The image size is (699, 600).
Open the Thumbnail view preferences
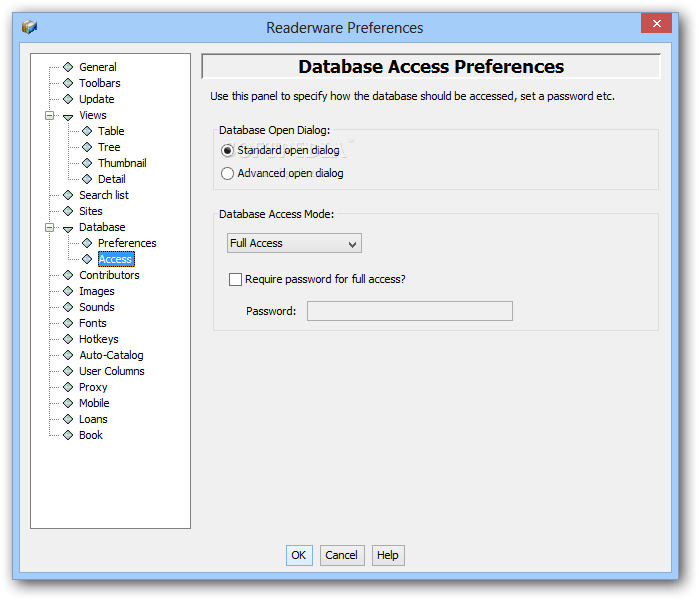[x=122, y=163]
